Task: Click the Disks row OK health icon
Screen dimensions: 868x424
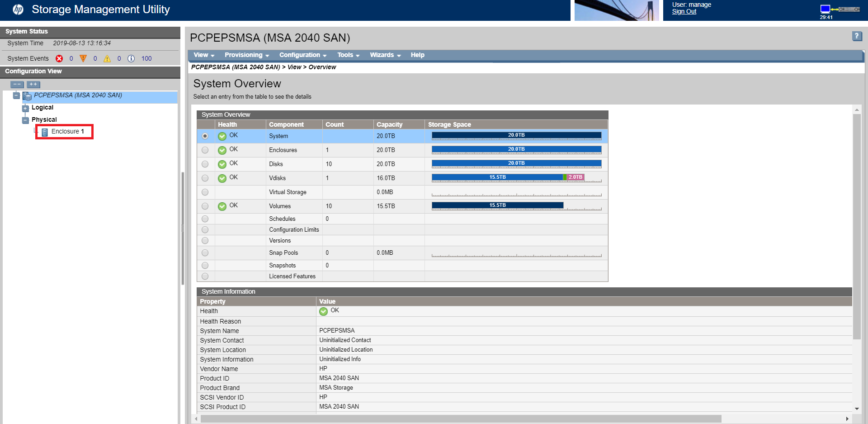Action: click(222, 164)
